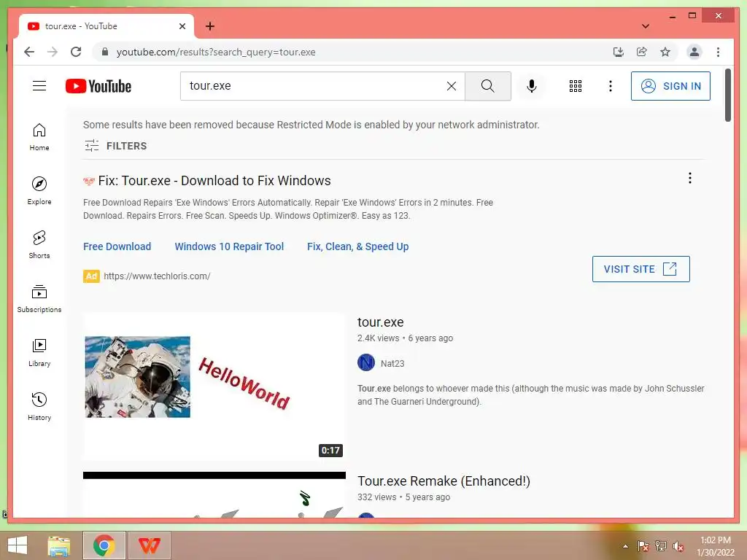Open the Windows Start button

tap(18, 545)
